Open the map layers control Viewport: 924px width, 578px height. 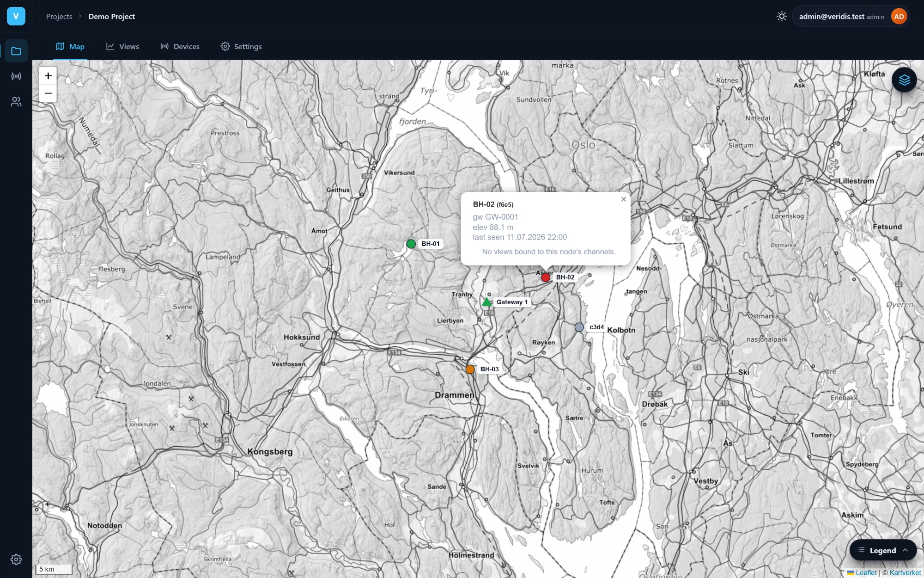click(x=904, y=80)
